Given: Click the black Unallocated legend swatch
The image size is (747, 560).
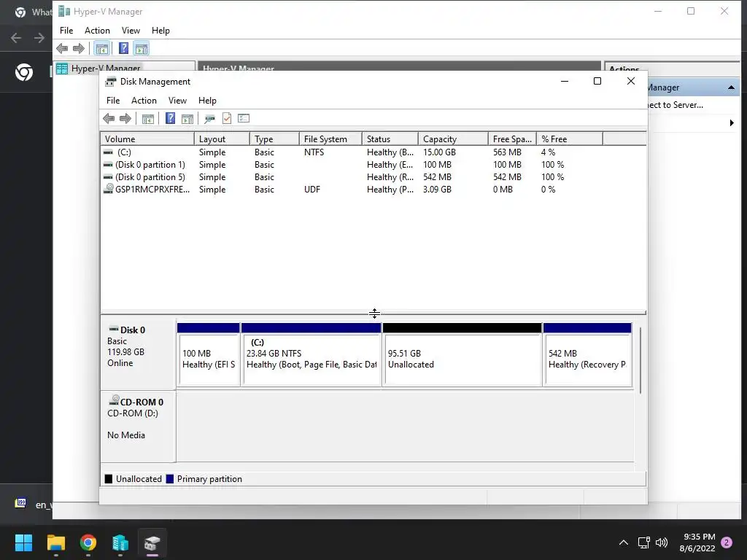Looking at the screenshot, I should point(109,479).
